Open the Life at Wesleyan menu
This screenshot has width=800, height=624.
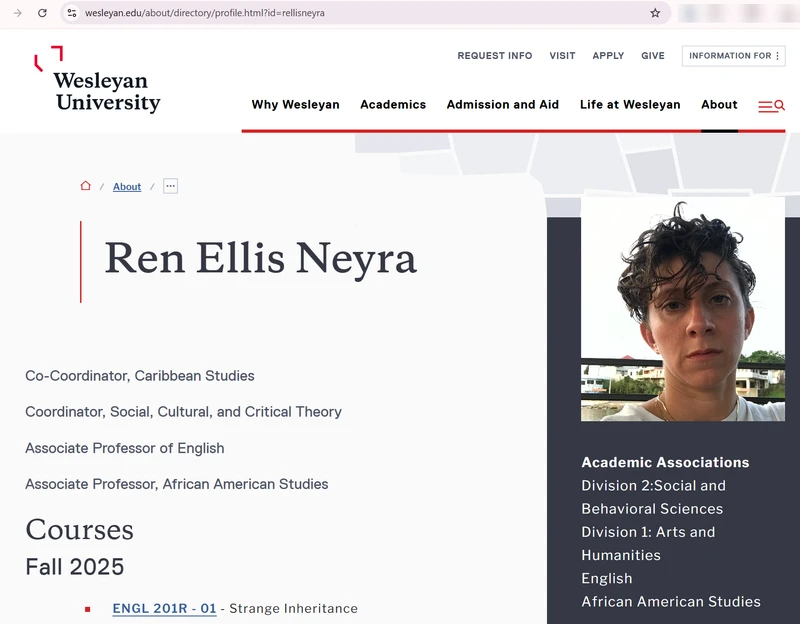click(x=630, y=105)
